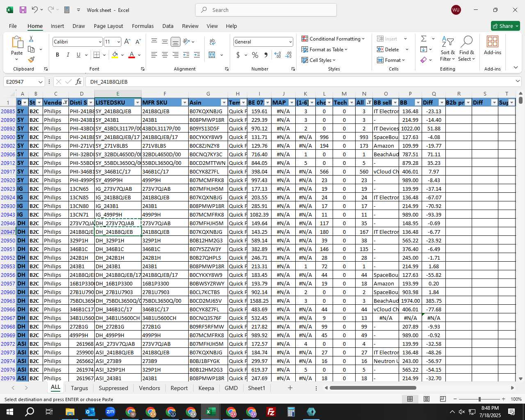Screen dimensions: 525x420
Task: Switch to Normal view in status bar
Action: click(x=410, y=399)
